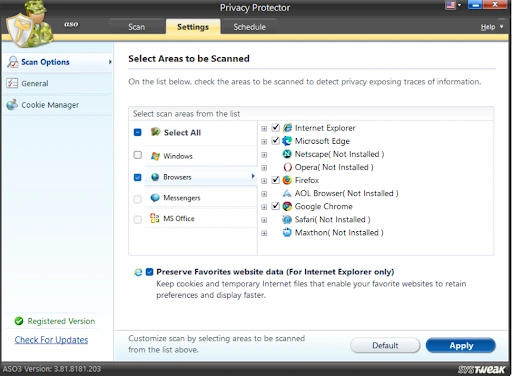Toggle the Messengers scan area checkbox
Screen dimensions: 512x376
pyautogui.click(x=138, y=199)
